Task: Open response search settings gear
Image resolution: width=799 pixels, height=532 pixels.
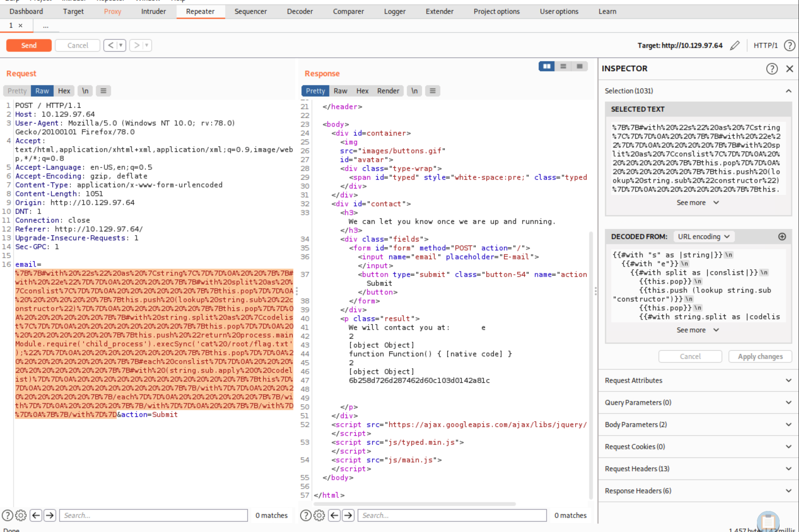Action: (319, 515)
